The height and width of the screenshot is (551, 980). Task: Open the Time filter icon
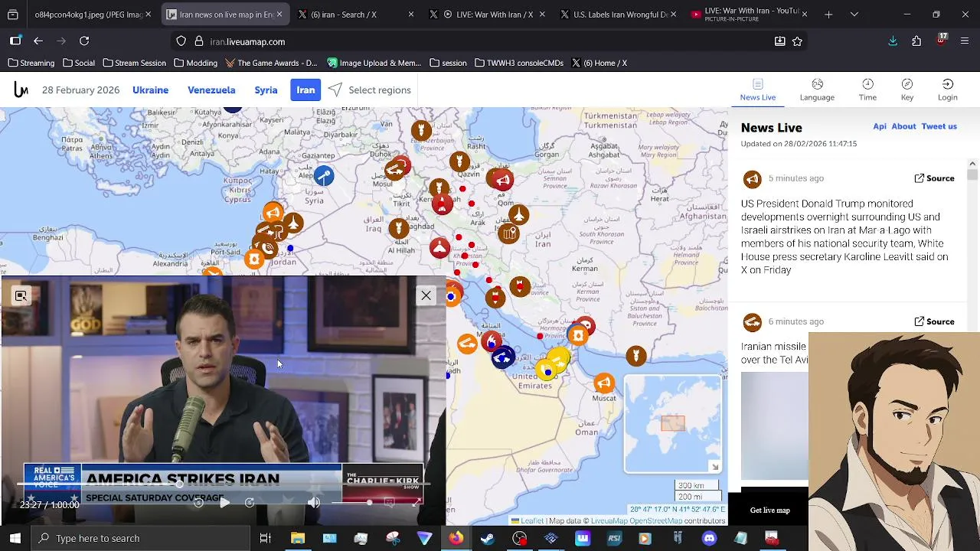867,90
